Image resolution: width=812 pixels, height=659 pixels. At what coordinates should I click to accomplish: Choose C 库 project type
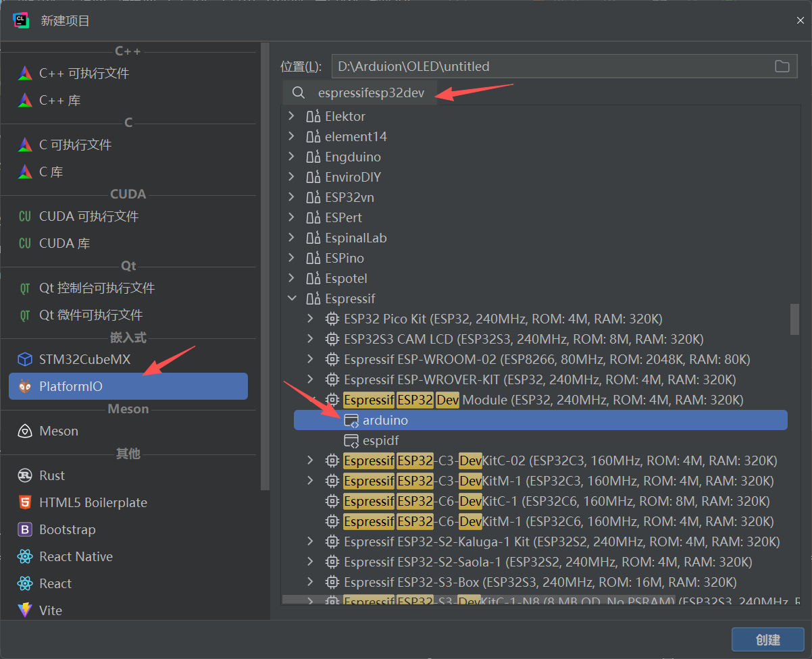tap(128, 172)
